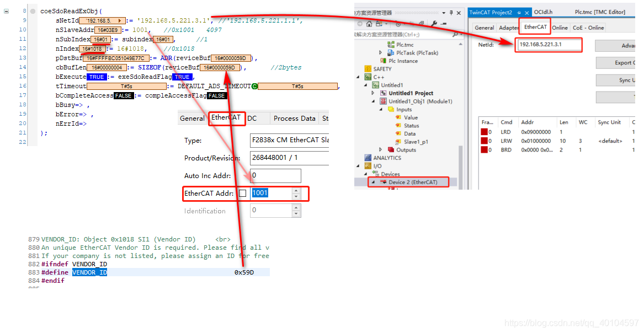Click the Untitled1 C++ project icon
This screenshot has width=644, height=333.
[375, 85]
